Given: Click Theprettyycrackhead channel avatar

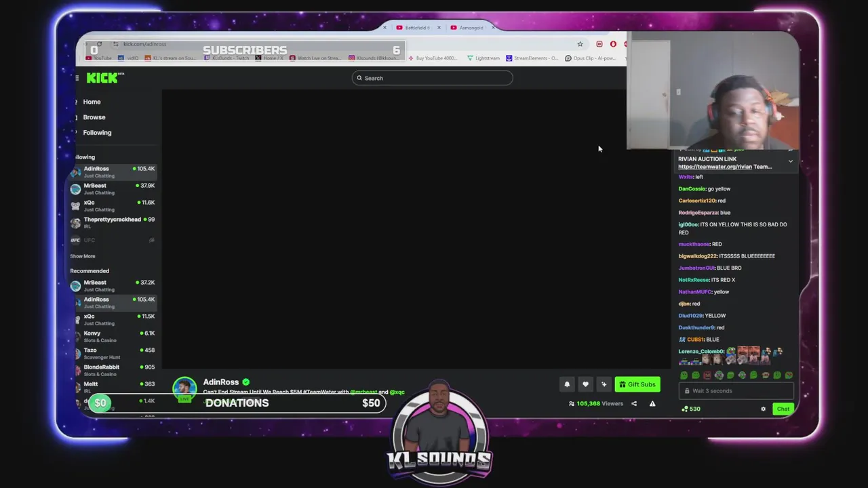Looking at the screenshot, I should (x=75, y=223).
